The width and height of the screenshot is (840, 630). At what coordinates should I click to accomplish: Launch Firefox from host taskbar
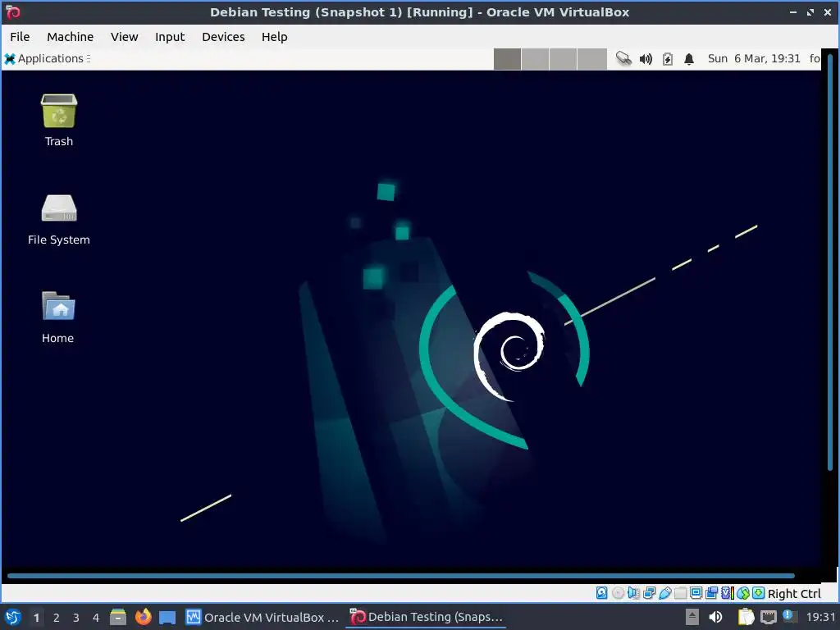tap(143, 617)
